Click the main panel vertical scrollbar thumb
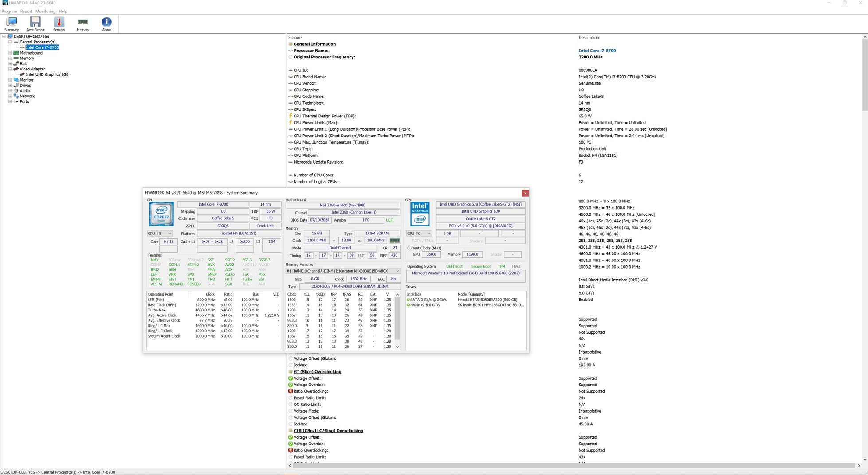This screenshot has height=475, width=868. 865,75
